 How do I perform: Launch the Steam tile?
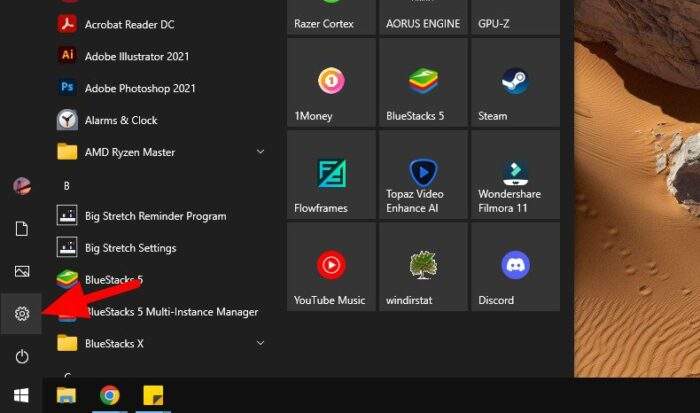click(515, 82)
